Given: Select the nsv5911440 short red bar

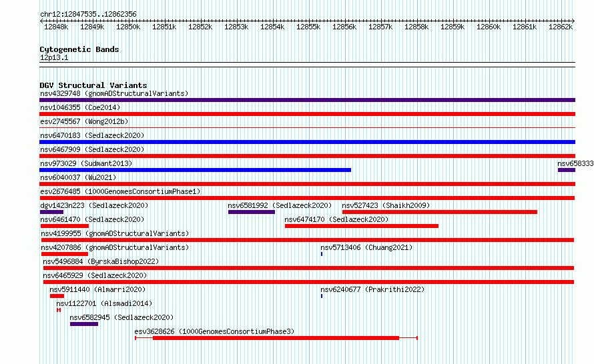Looking at the screenshot, I should [x=57, y=296].
